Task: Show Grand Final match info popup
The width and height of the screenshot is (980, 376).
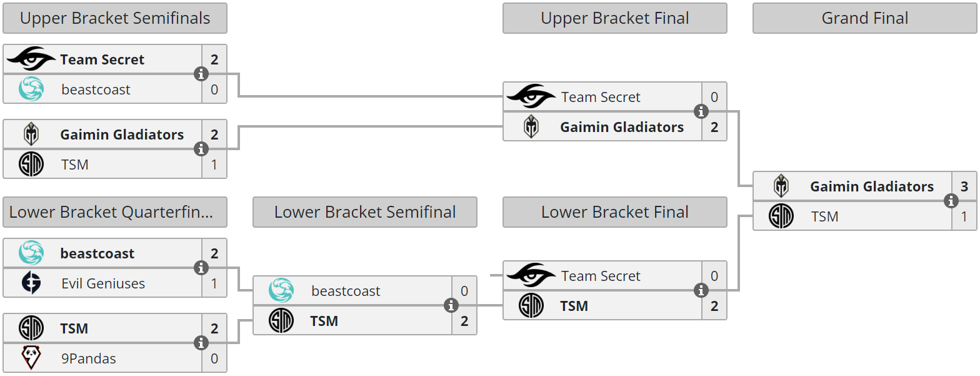Action: (x=951, y=201)
